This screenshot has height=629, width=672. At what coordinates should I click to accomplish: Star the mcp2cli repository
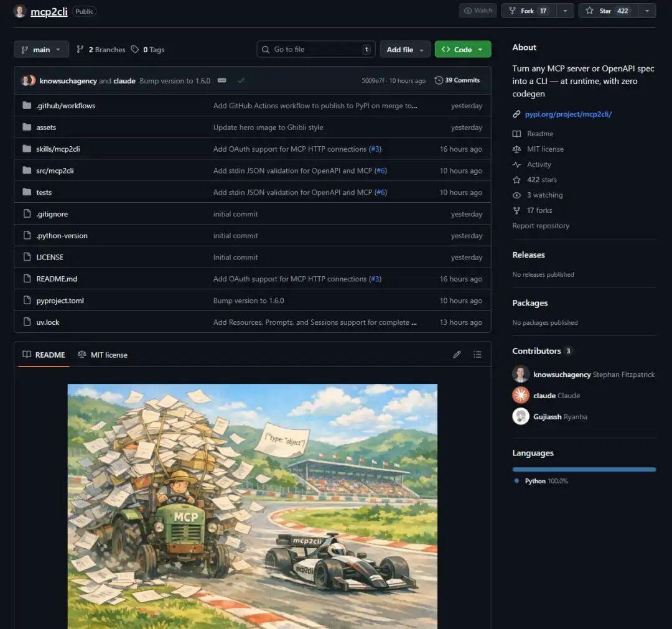point(609,11)
